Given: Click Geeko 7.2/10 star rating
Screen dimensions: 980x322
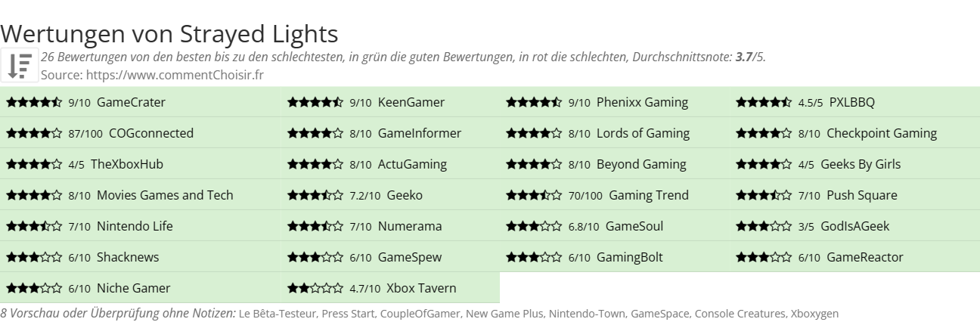Looking at the screenshot, I should point(315,195).
